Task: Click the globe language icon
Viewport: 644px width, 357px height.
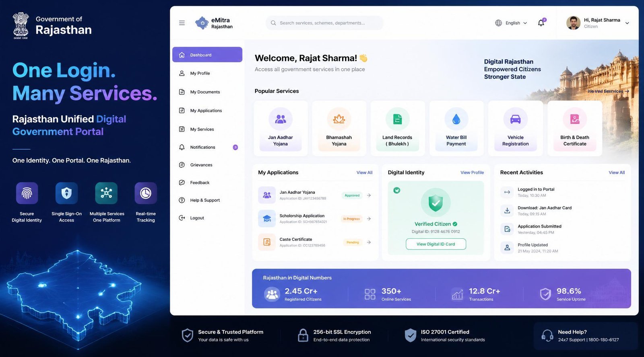Action: click(498, 23)
